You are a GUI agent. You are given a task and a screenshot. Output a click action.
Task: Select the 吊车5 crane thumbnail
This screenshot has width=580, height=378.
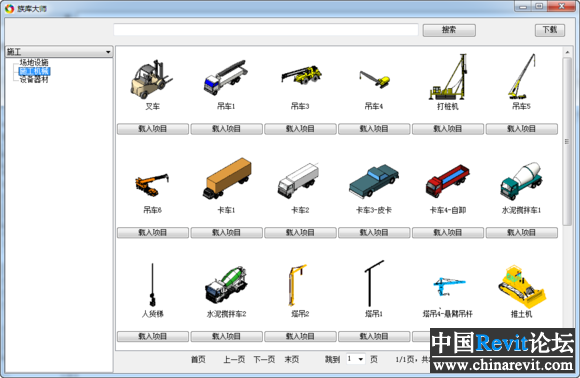522,77
